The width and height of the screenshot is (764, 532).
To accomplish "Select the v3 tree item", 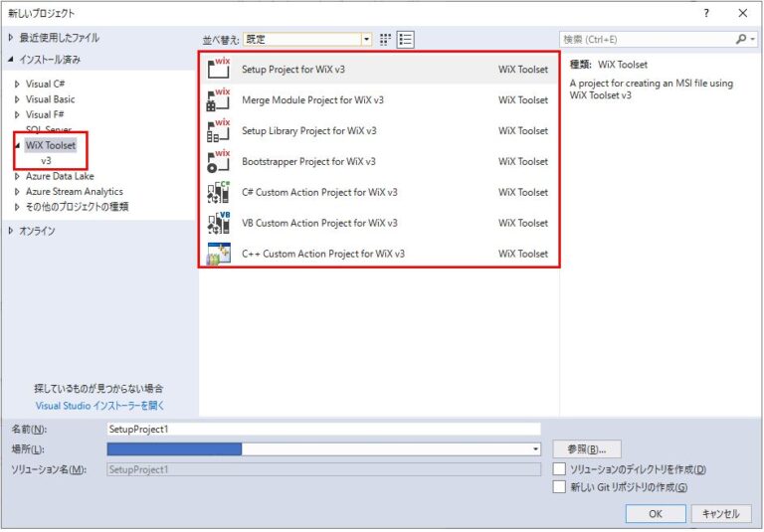I will pyautogui.click(x=46, y=161).
